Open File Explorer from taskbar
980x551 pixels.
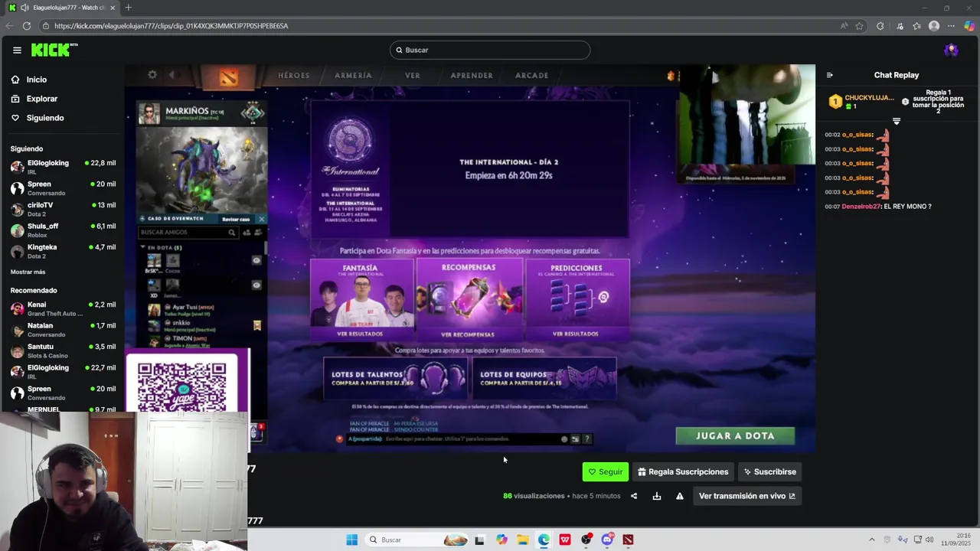click(522, 540)
